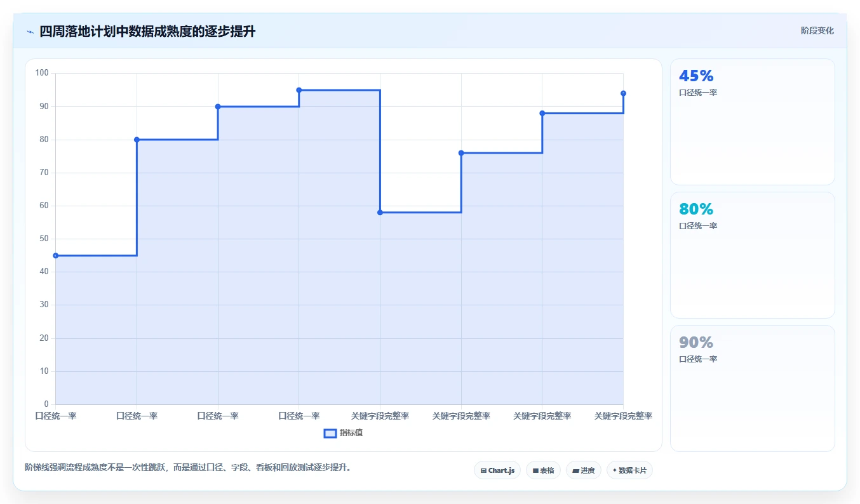The image size is (860, 504).
Task: Click the 进度 chip
Action: pos(584,470)
